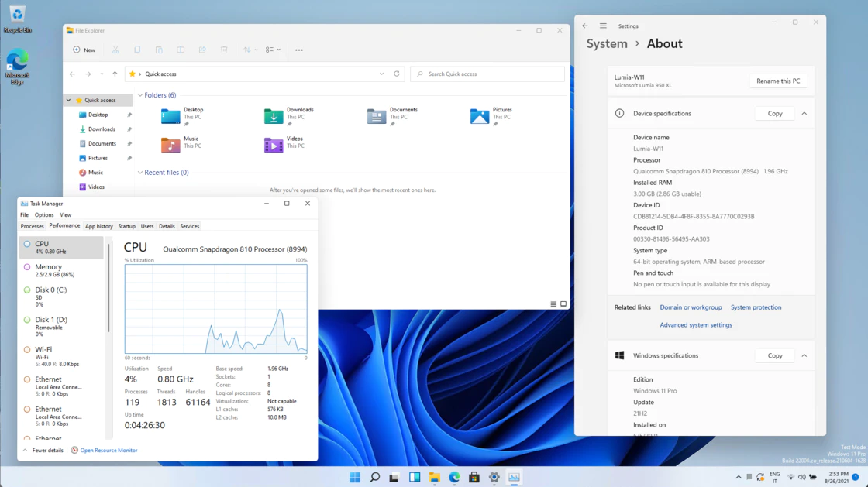Viewport: 868px width, 487px height.
Task: Open the Advanced system settings link
Action: (x=695, y=325)
